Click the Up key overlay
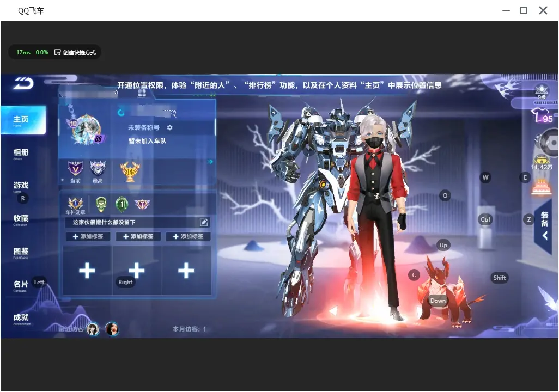Screen dimensions: 559x392 [x=443, y=245]
